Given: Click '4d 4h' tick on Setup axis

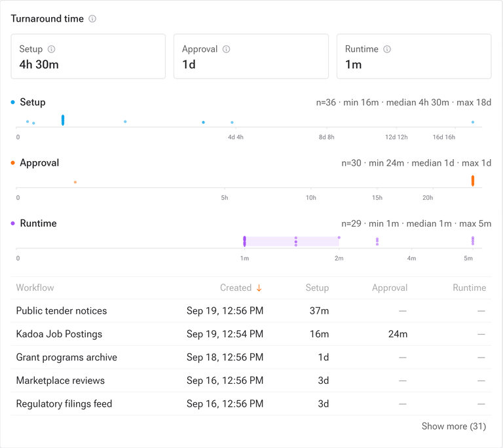Looking at the screenshot, I should [x=236, y=137].
